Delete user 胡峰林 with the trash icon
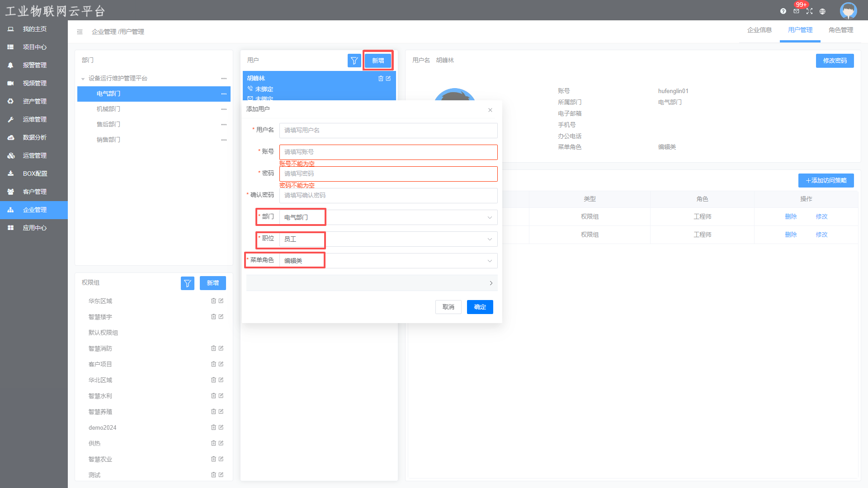 click(x=381, y=79)
